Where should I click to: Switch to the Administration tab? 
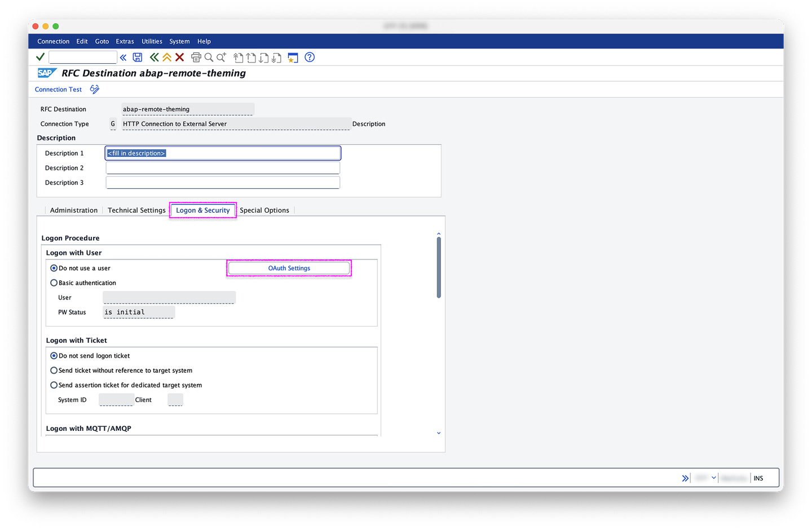[x=74, y=210]
